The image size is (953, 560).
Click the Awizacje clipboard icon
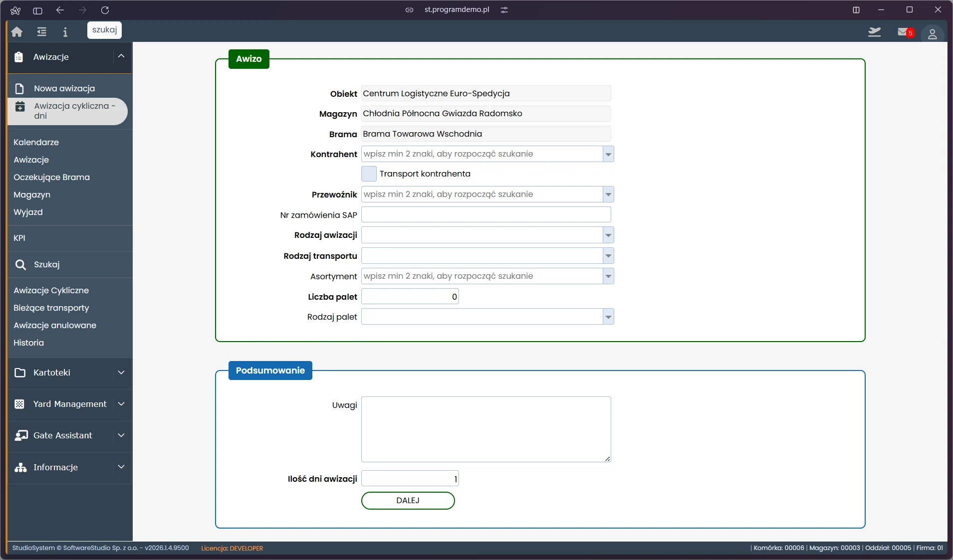tap(19, 57)
